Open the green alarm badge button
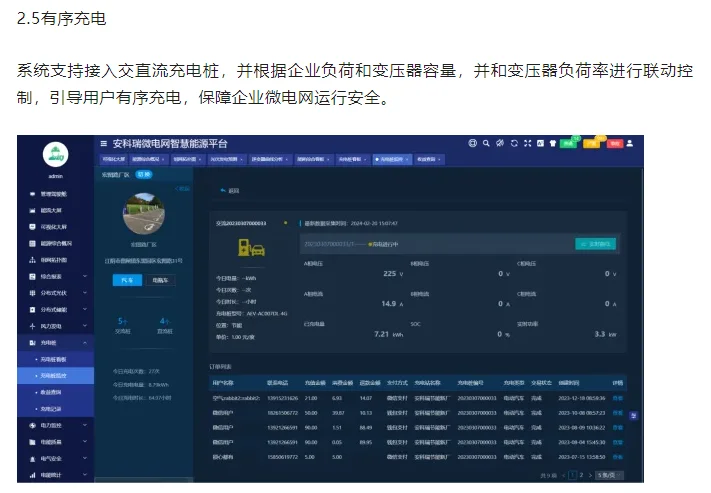Image resolution: width=711 pixels, height=493 pixels. (x=568, y=143)
